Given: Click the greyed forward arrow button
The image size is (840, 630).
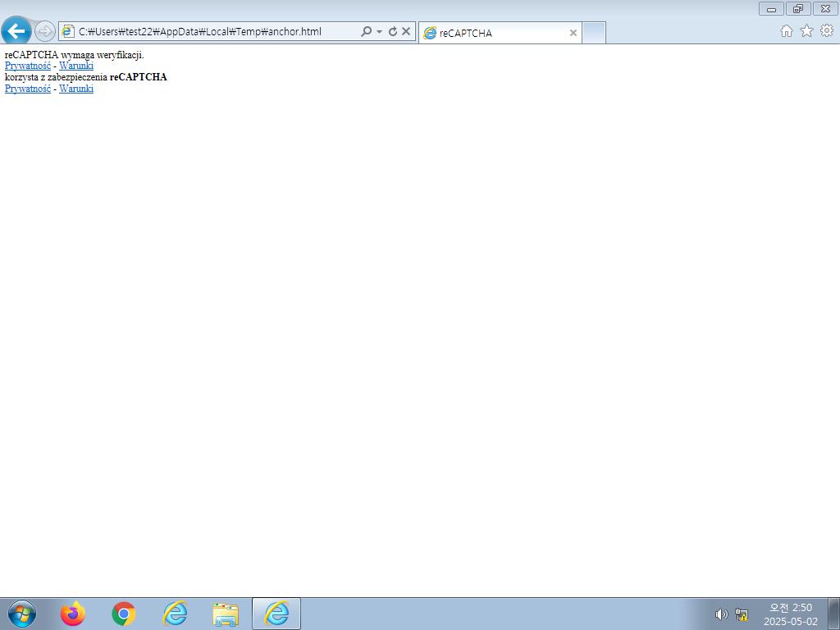Looking at the screenshot, I should [x=45, y=31].
